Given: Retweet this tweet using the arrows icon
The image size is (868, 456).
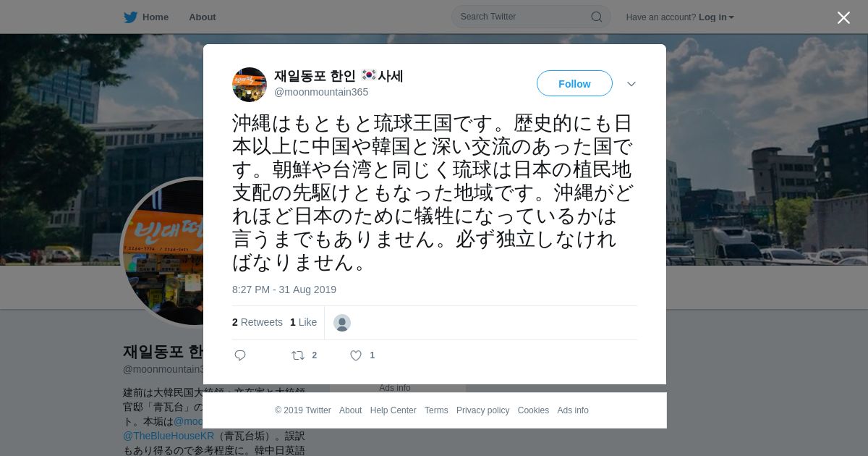Looking at the screenshot, I should pos(298,355).
